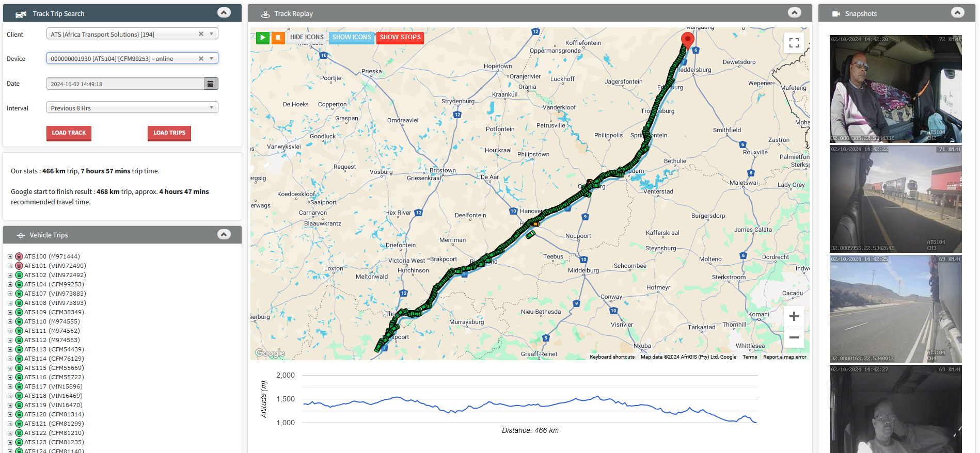This screenshot has height=453, width=980.
Task: Click the red destination pin on map
Action: coord(687,40)
